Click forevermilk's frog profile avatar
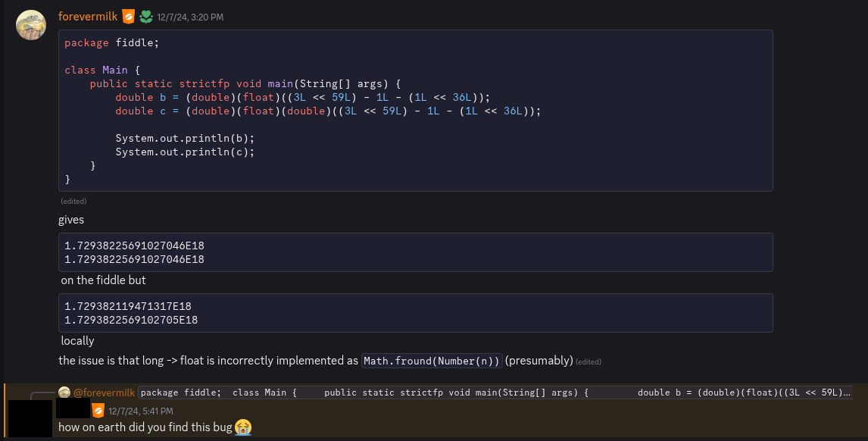868x441 pixels. pos(31,25)
